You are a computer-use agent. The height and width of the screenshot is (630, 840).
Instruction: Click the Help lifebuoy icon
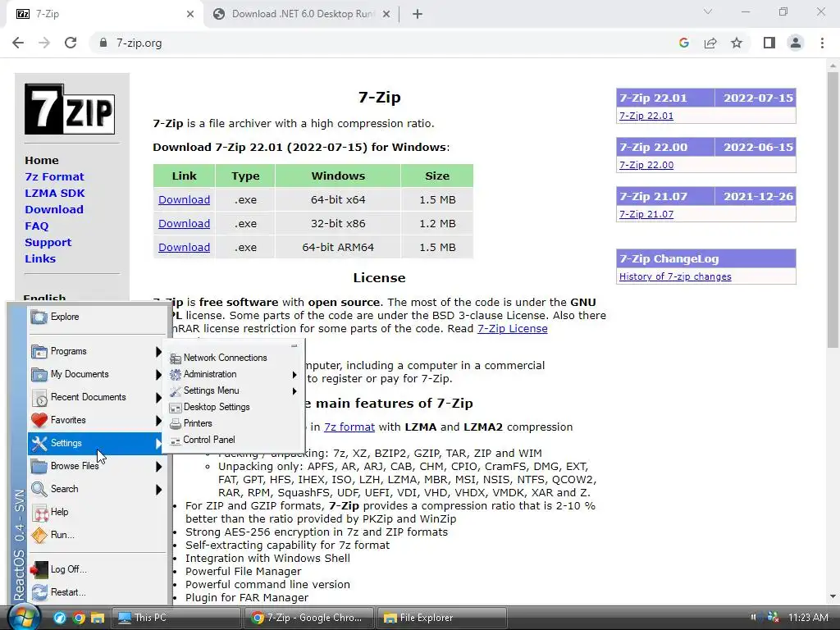(39, 512)
